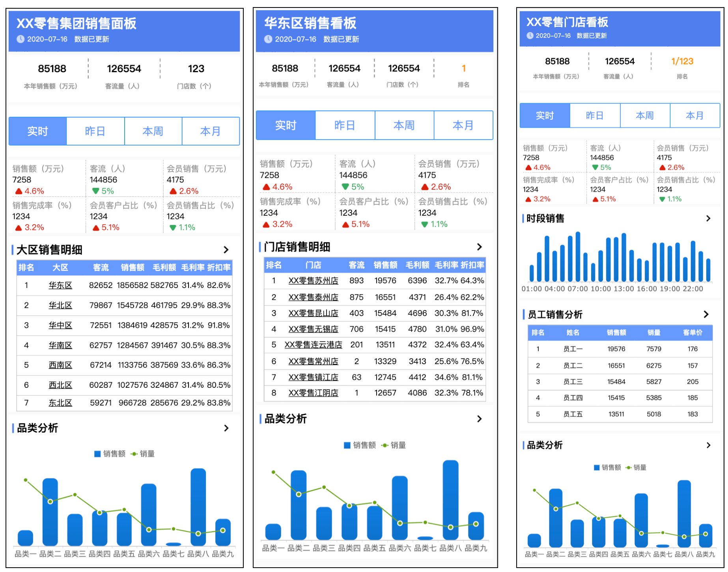Click the clock icon on XX零售门店看板 header
The width and height of the screenshot is (728, 572).
(x=530, y=36)
